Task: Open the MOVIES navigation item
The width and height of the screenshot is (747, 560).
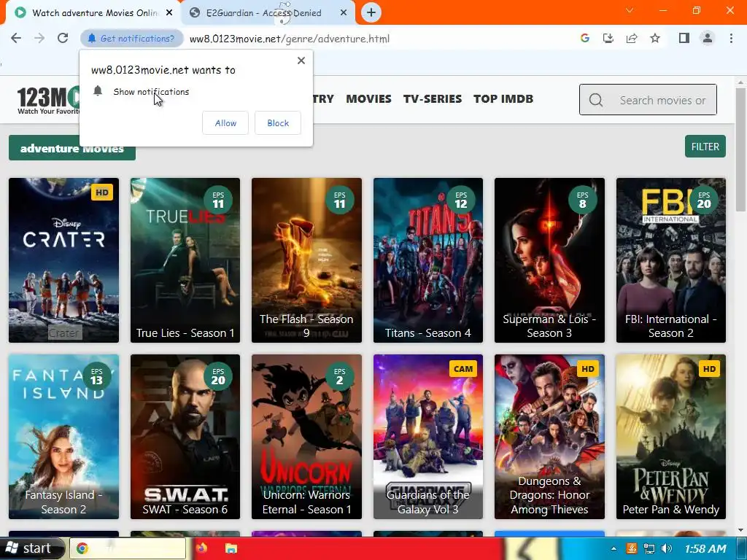Action: point(368,99)
